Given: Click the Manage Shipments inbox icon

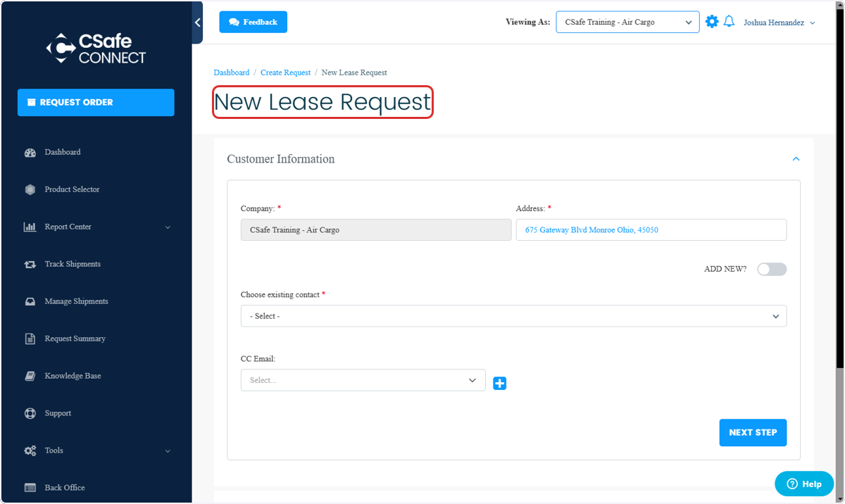Looking at the screenshot, I should (x=30, y=301).
